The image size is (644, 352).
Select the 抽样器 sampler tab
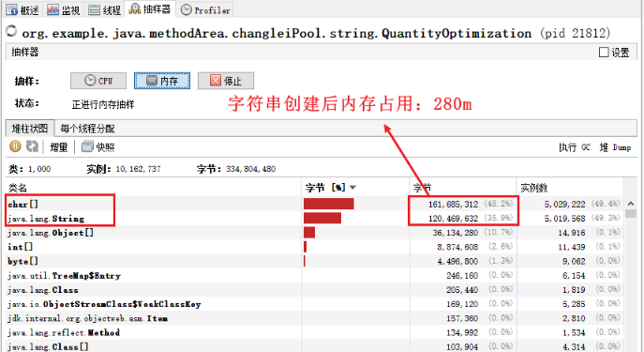click(150, 9)
